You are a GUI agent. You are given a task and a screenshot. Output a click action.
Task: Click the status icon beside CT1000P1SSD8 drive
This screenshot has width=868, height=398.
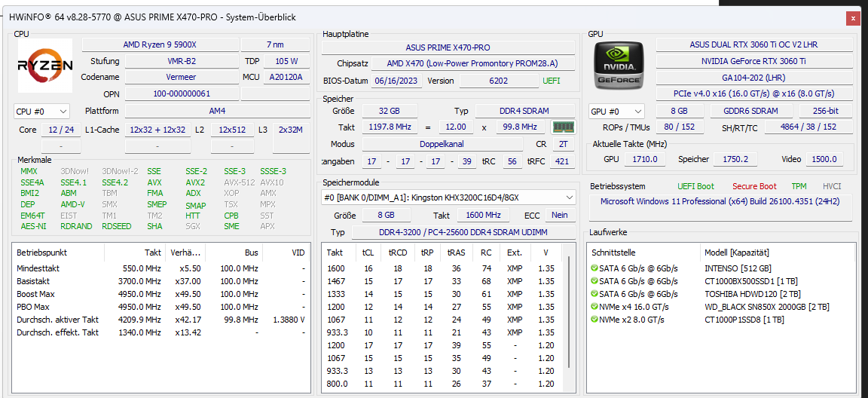coord(594,320)
